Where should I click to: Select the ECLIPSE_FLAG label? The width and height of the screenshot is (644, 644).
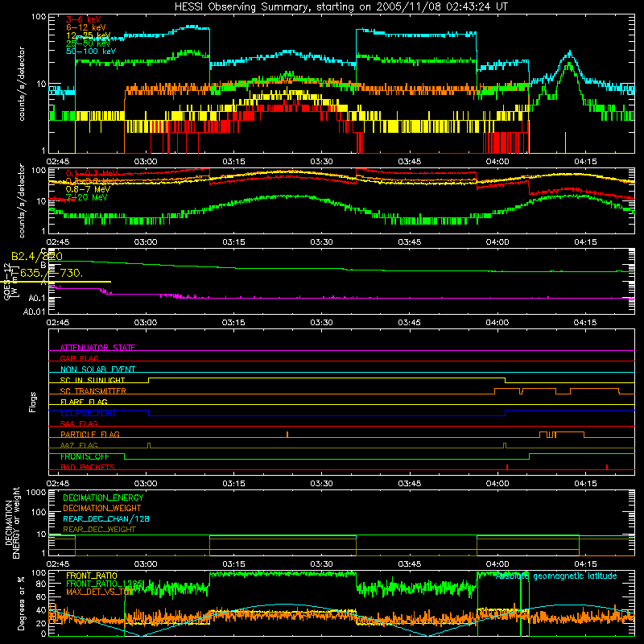pyautogui.click(x=88, y=413)
